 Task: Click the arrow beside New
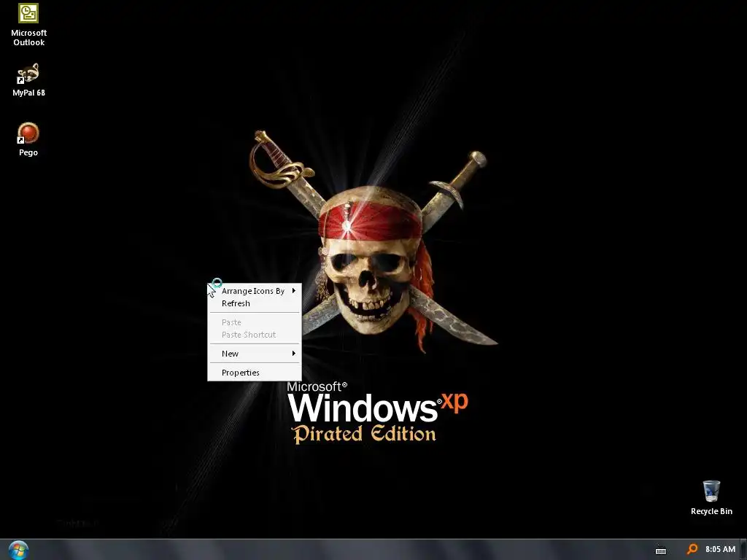click(293, 354)
